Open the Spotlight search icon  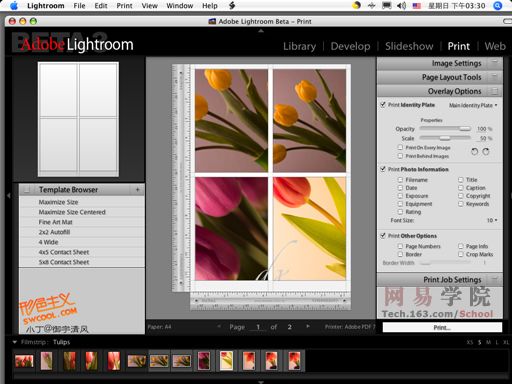(x=497, y=6)
